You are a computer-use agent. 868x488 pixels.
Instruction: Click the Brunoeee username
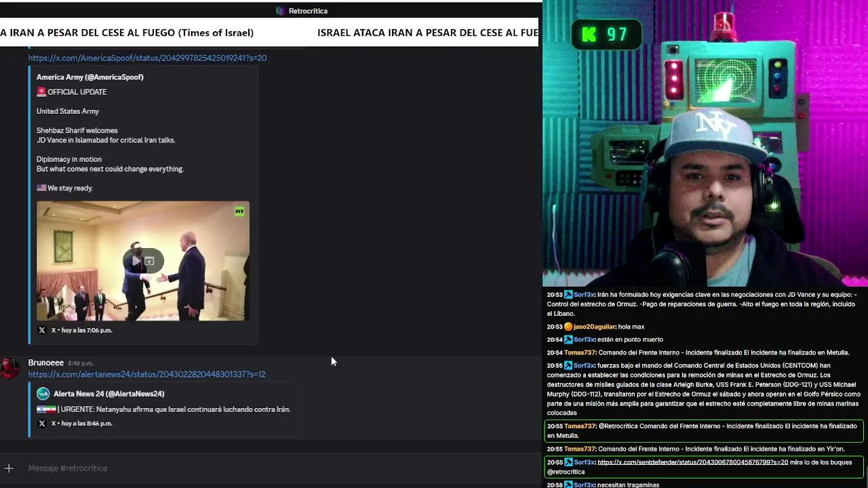pos(45,363)
